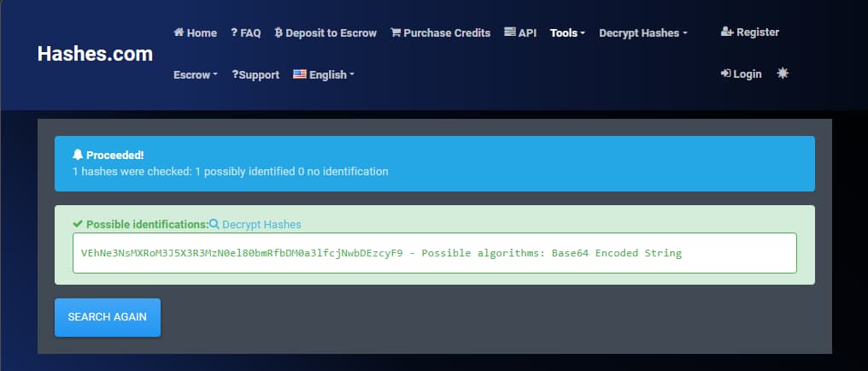Click the US flag icon
Screen dimensions: 868x371
[x=299, y=74]
